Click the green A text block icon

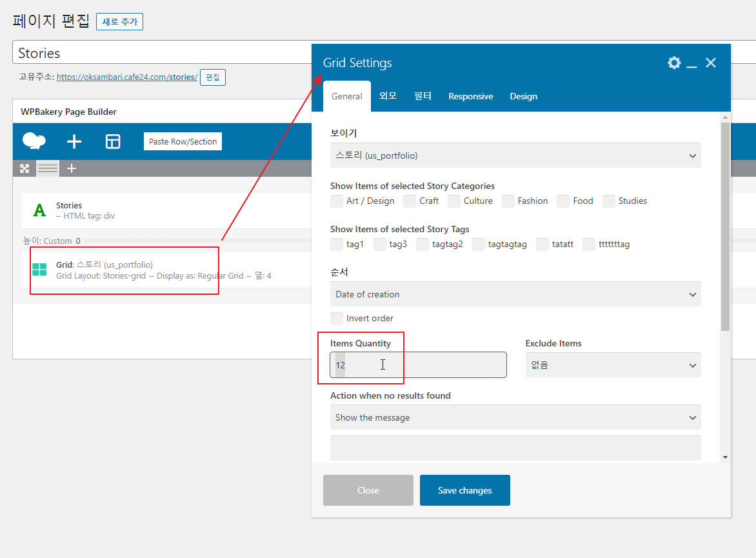tap(39, 210)
